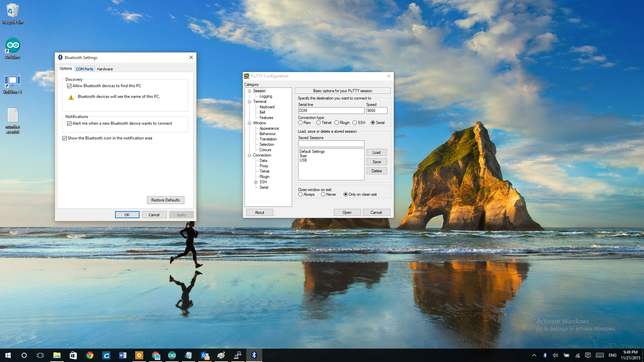Select Colours in the Window category
The image size is (644, 362).
point(265,150)
